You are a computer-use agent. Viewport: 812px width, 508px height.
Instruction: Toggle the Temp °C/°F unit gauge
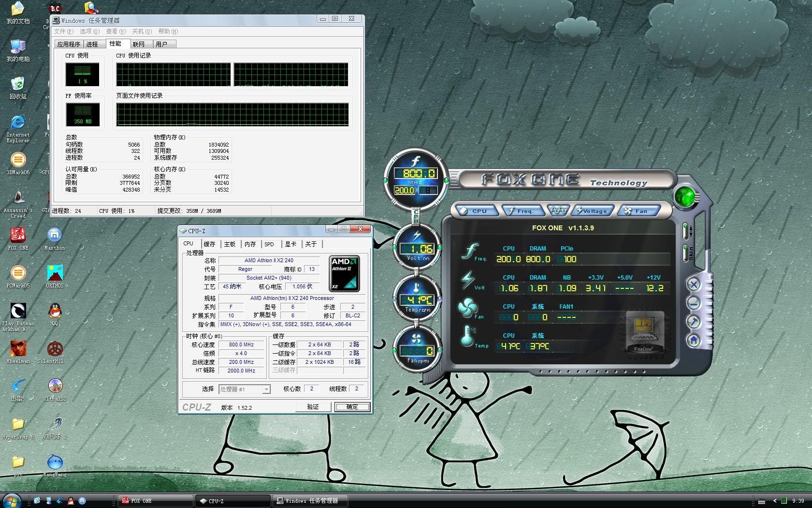point(417,300)
